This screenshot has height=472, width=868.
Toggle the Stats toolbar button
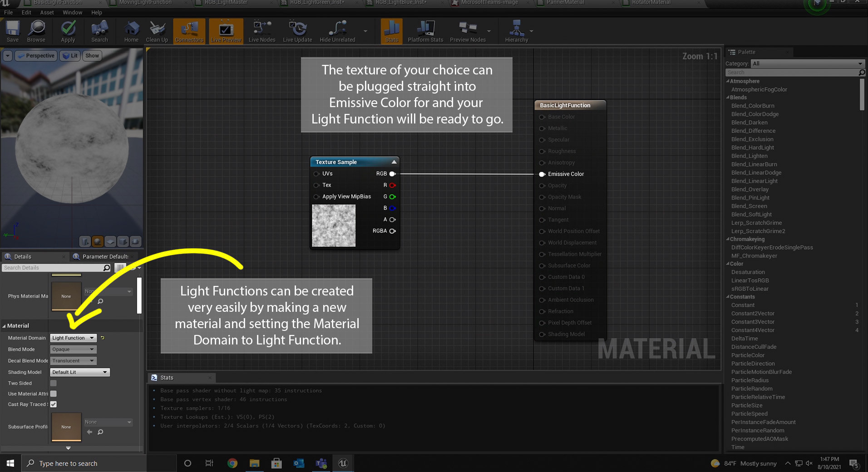[391, 31]
